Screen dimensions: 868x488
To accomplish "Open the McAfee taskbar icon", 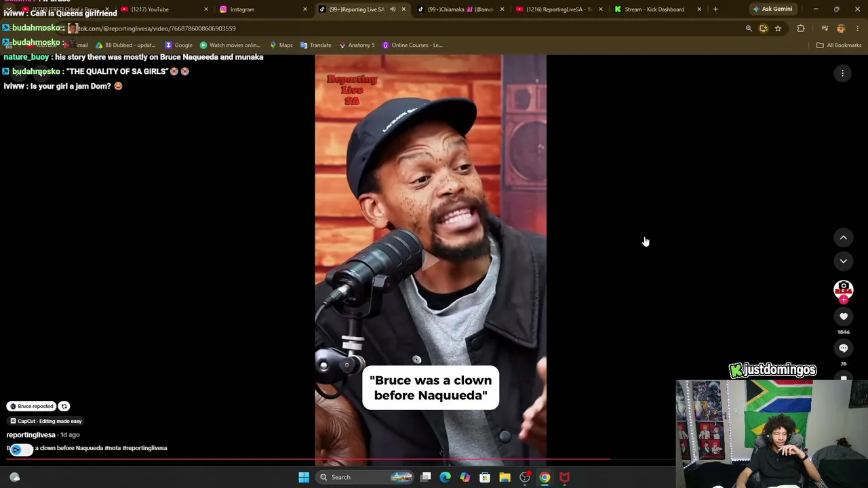I will point(564,477).
